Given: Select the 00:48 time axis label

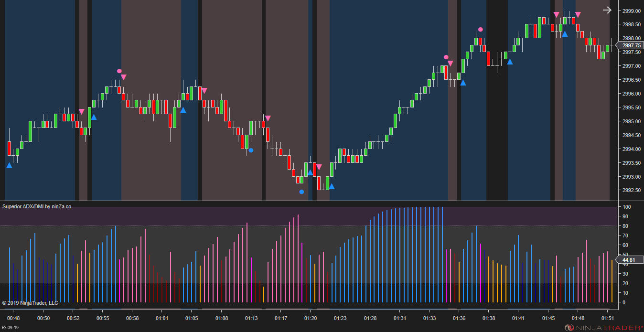Looking at the screenshot, I should click(x=13, y=318).
